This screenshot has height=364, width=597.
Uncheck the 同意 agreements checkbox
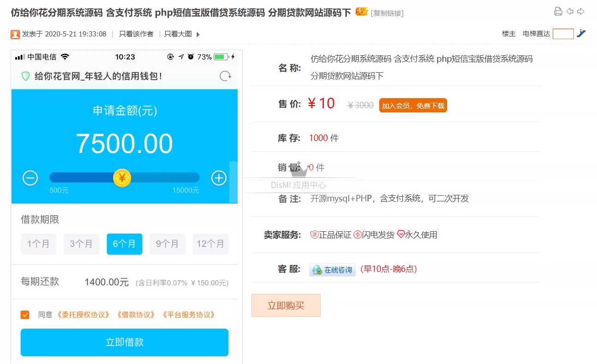tap(25, 315)
